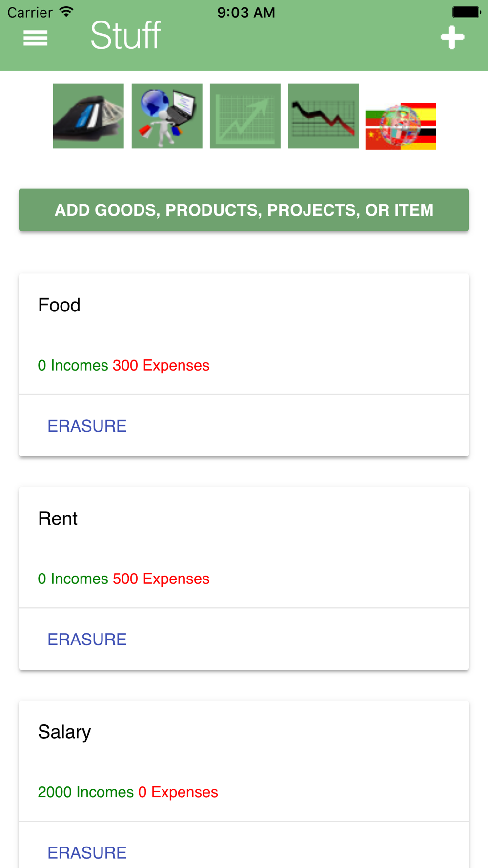Erase the Rent item

point(87,639)
